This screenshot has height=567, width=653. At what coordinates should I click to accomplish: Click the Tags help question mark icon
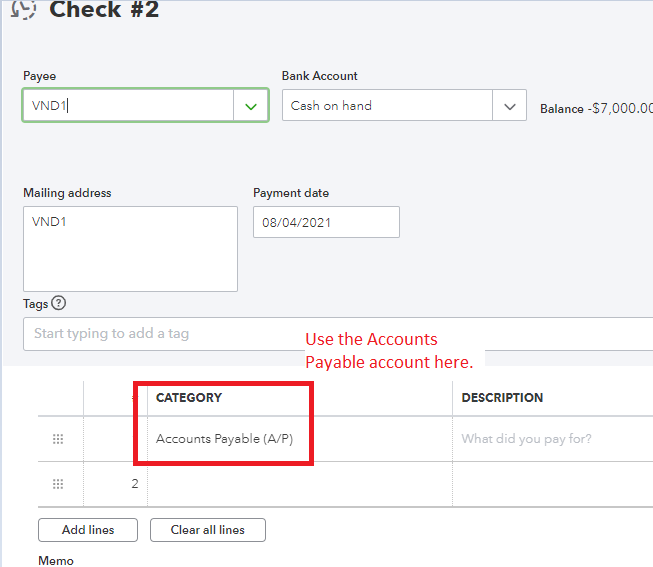click(x=59, y=303)
